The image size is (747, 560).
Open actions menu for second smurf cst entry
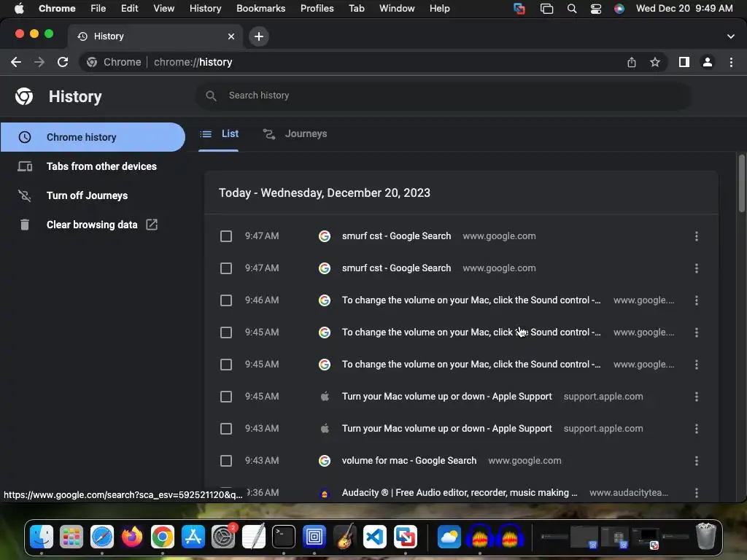(697, 268)
